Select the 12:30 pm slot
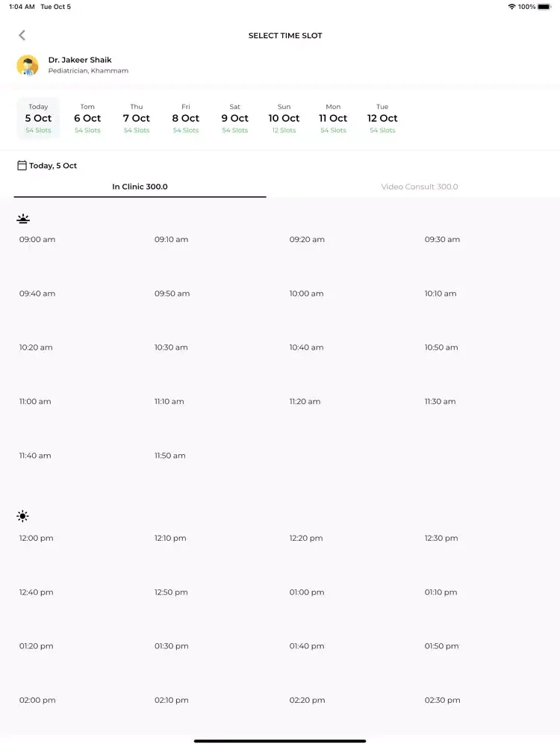The image size is (560, 747). point(441,539)
